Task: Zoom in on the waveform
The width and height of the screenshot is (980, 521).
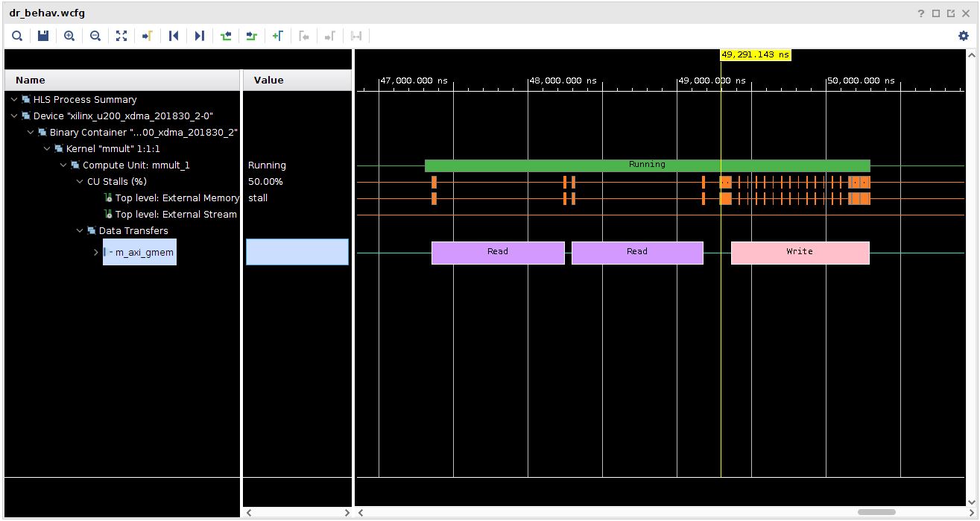Action: [x=69, y=36]
